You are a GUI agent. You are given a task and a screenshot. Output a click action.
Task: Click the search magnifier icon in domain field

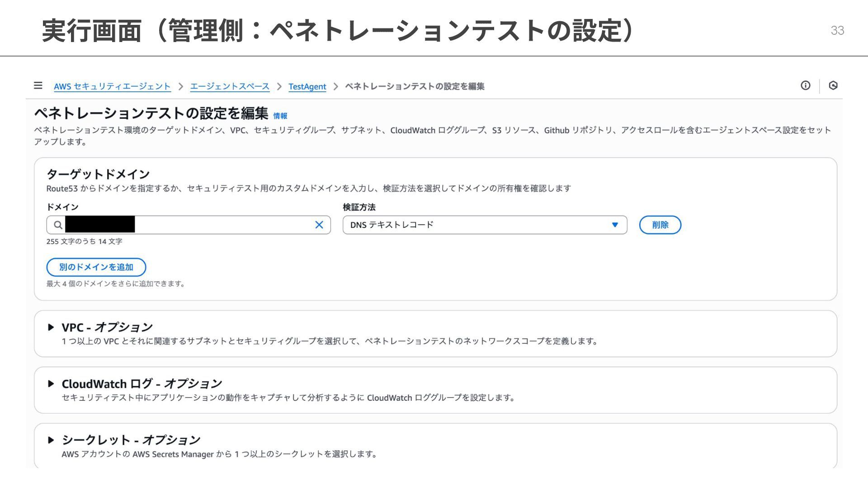pyautogui.click(x=58, y=225)
